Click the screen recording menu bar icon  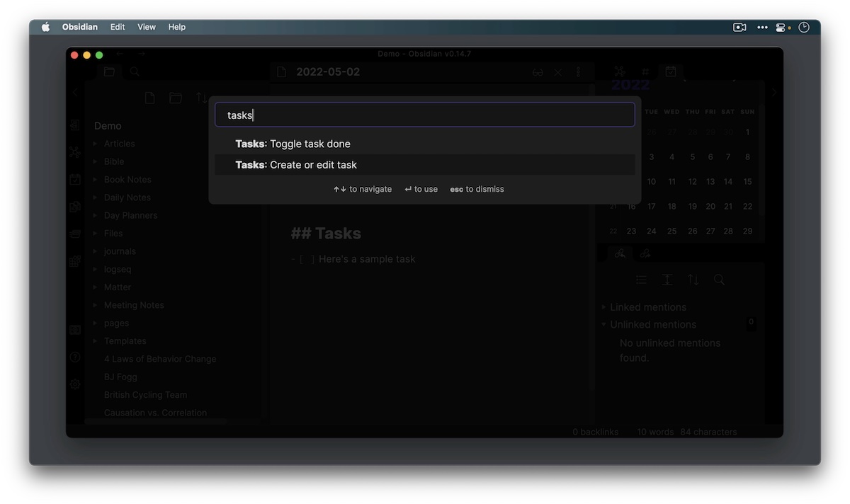[739, 27]
